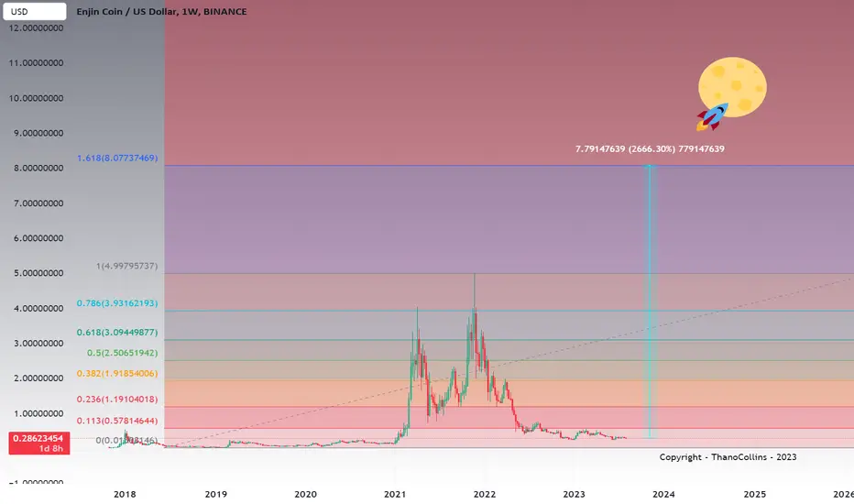This screenshot has width=854, height=504.
Task: Click 2018 on the time axis
Action: click(125, 494)
